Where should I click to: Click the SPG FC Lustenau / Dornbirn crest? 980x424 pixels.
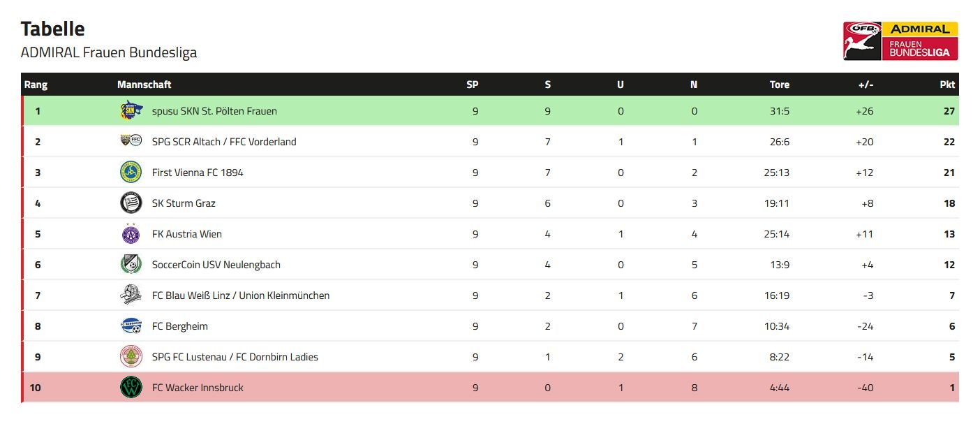tap(131, 356)
